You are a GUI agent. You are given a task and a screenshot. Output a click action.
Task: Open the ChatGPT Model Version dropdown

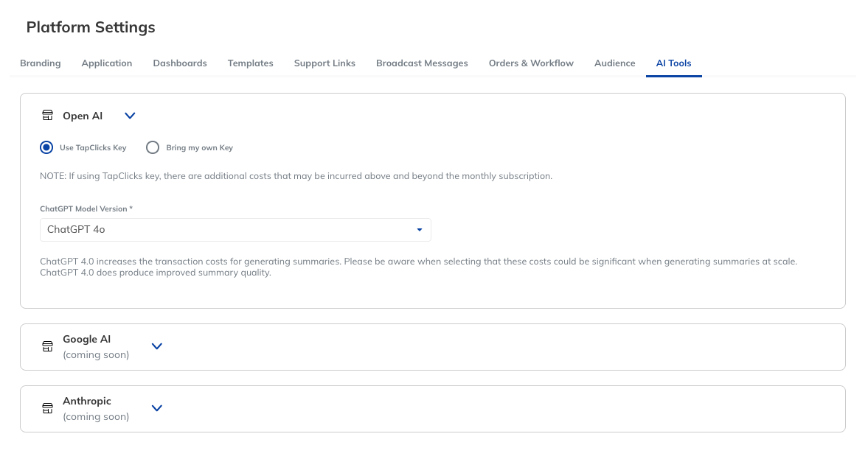click(235, 230)
